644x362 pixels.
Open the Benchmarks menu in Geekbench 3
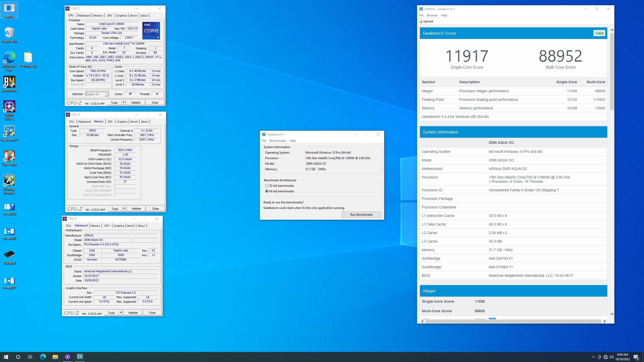pyautogui.click(x=278, y=141)
